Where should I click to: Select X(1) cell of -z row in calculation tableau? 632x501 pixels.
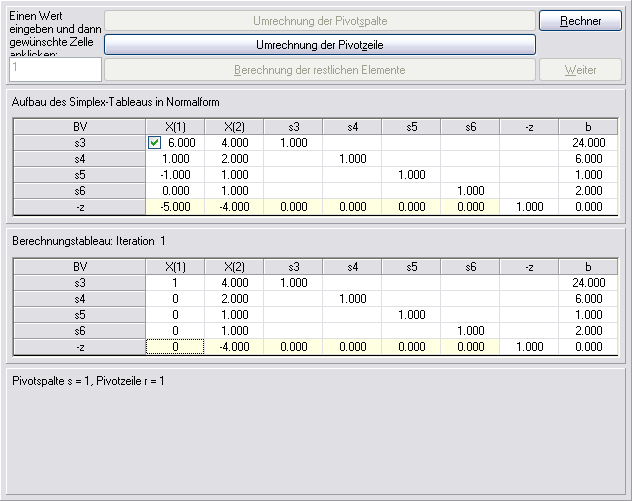tap(175, 346)
